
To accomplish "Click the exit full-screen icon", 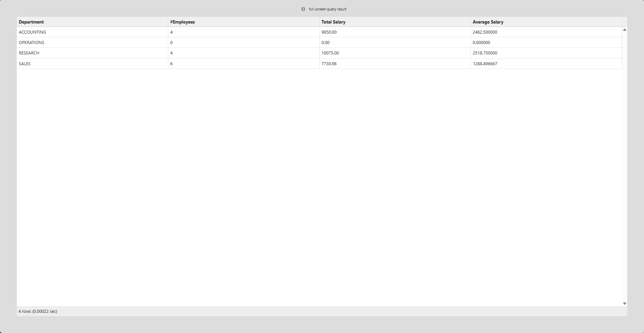I will (303, 9).
